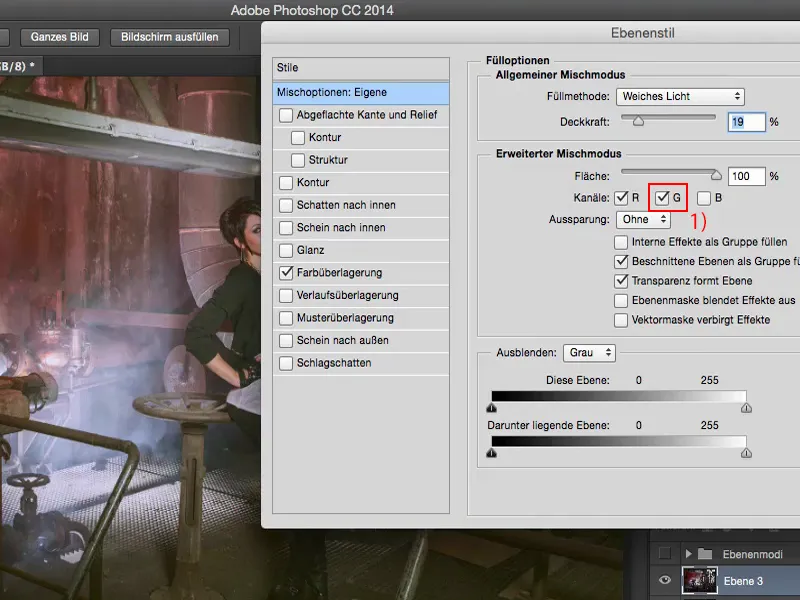Click the Ganzes Bild button
The height and width of the screenshot is (600, 800).
60,37
